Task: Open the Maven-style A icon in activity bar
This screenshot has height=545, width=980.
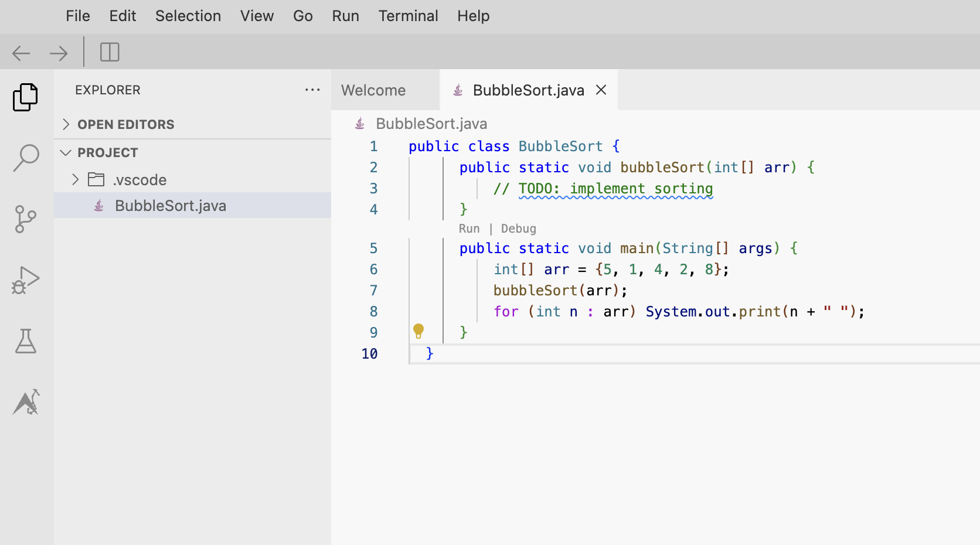Action: click(26, 402)
